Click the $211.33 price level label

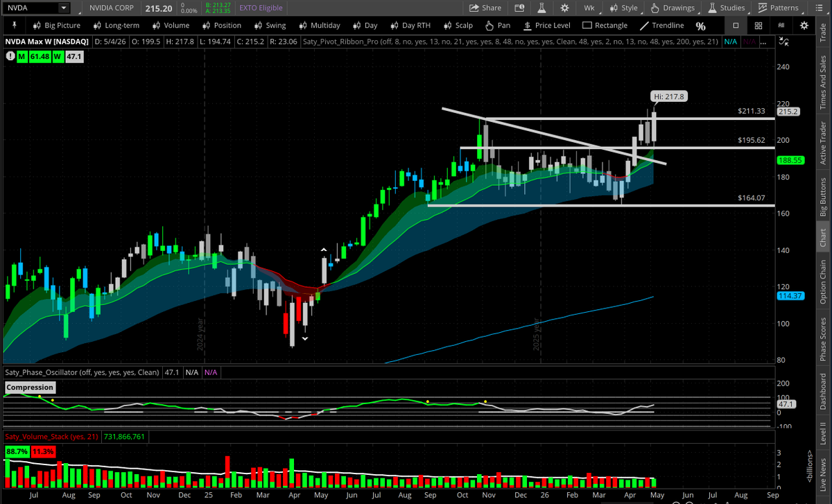click(752, 111)
